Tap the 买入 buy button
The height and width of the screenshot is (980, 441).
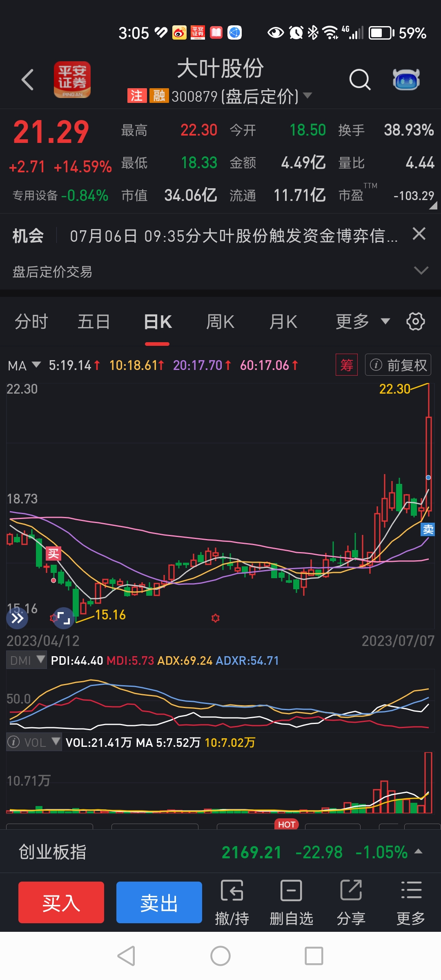(x=61, y=902)
